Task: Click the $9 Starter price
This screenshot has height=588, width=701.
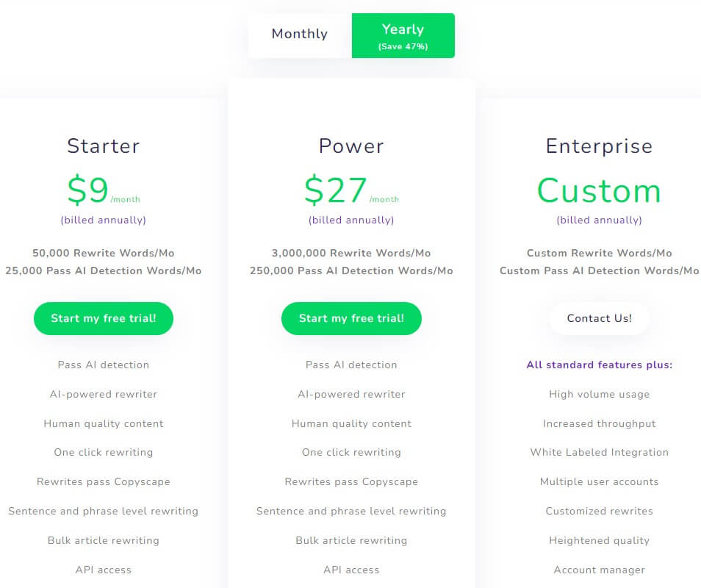Action: pyautogui.click(x=88, y=190)
